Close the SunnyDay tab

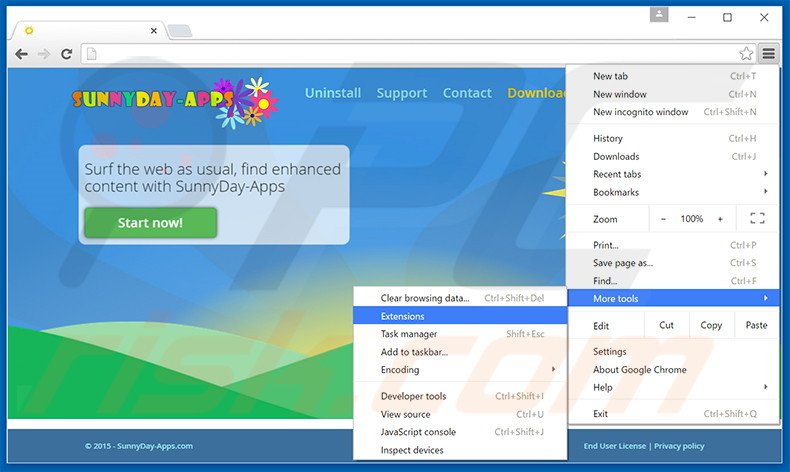(154, 31)
